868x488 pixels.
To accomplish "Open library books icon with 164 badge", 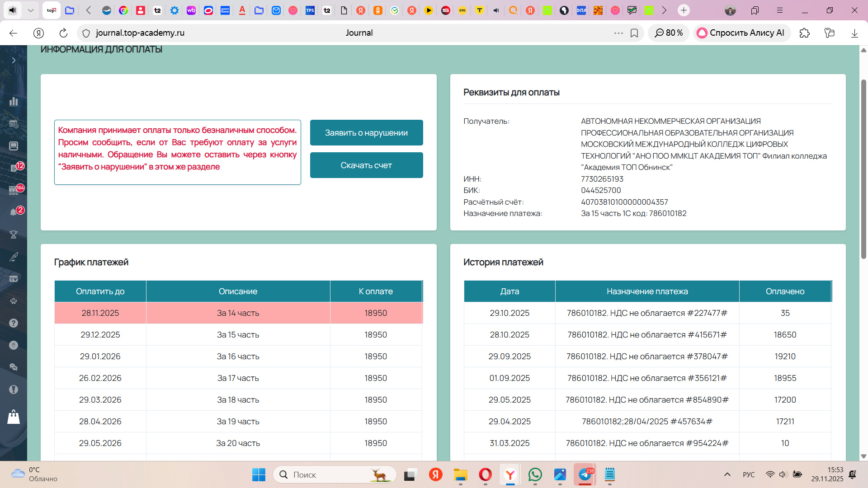I will (14, 190).
